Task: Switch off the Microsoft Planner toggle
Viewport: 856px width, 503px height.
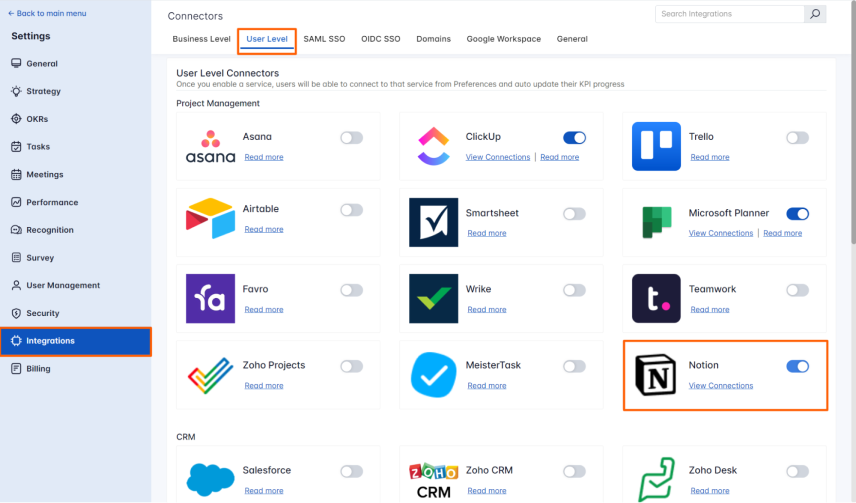Action: click(798, 214)
